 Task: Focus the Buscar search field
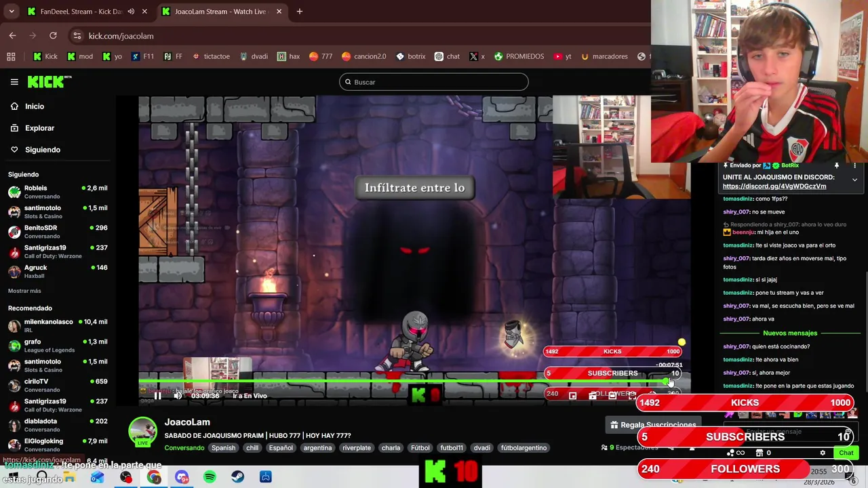434,82
